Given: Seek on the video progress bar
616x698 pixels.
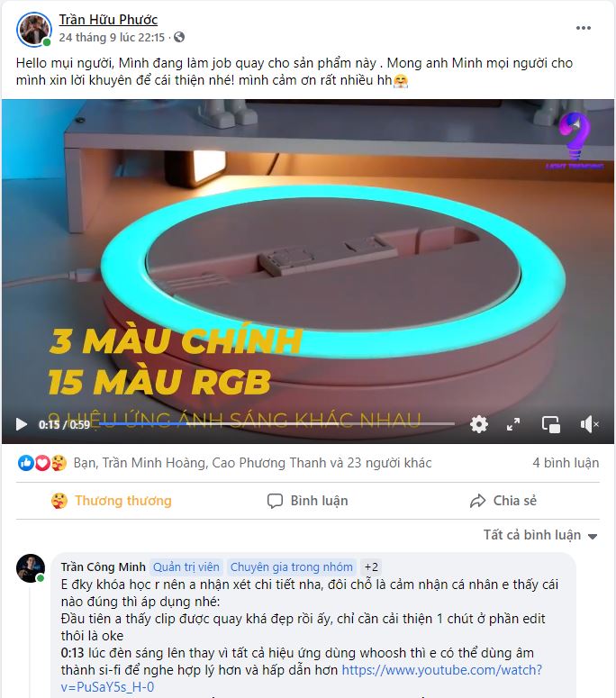Looking at the screenshot, I should tap(276, 424).
